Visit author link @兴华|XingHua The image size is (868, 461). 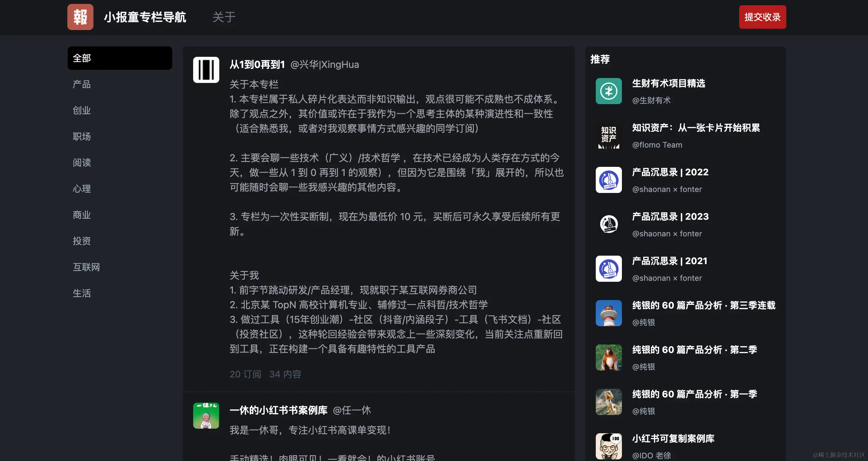(x=325, y=64)
